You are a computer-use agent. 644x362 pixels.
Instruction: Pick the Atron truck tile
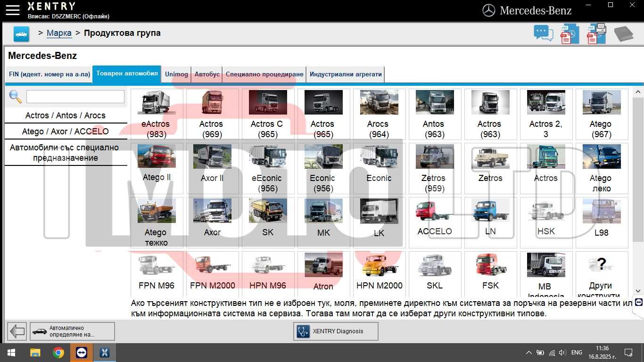[x=323, y=274]
